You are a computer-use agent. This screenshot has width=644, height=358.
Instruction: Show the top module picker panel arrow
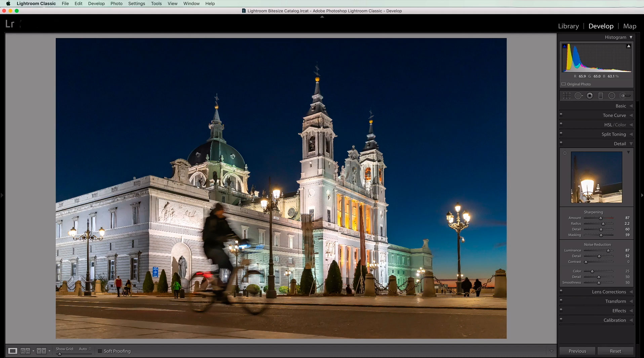322,16
